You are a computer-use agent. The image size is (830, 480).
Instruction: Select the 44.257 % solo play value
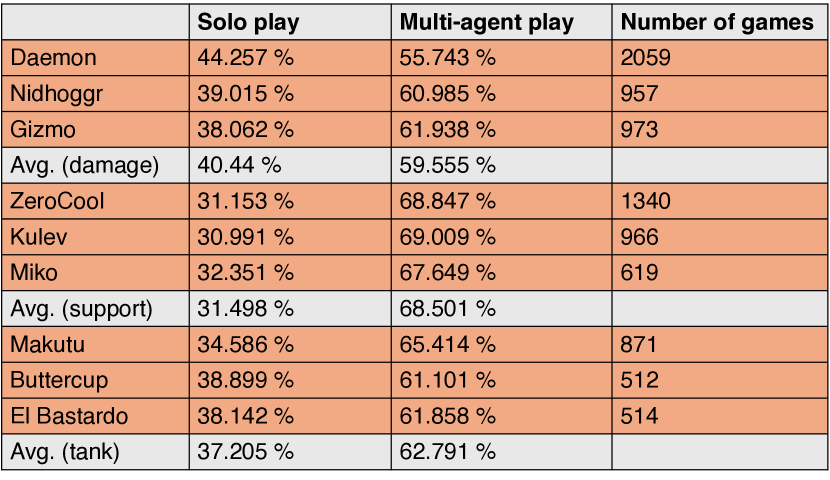[x=245, y=58]
